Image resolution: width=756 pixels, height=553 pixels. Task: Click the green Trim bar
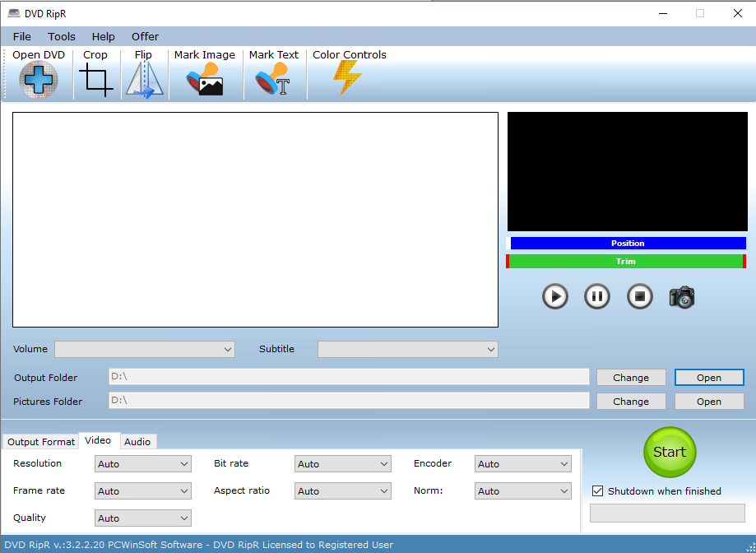click(626, 262)
